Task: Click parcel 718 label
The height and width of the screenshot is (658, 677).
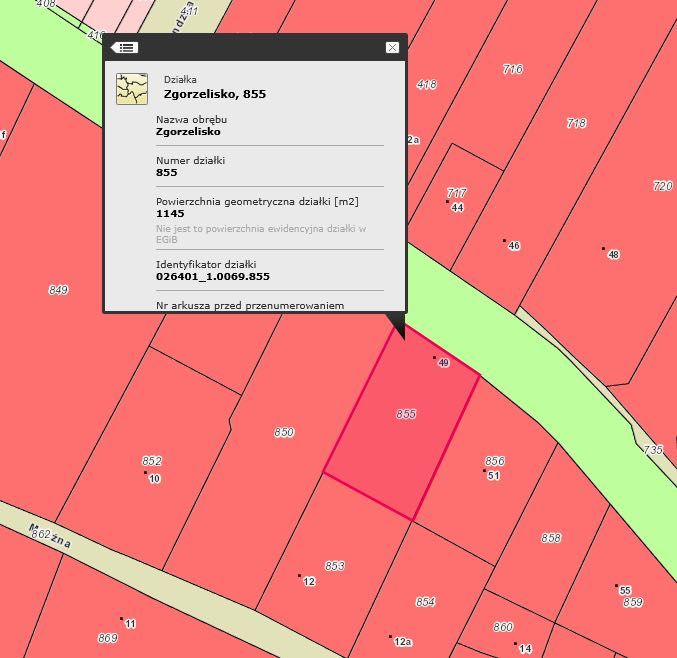Action: click(x=576, y=123)
